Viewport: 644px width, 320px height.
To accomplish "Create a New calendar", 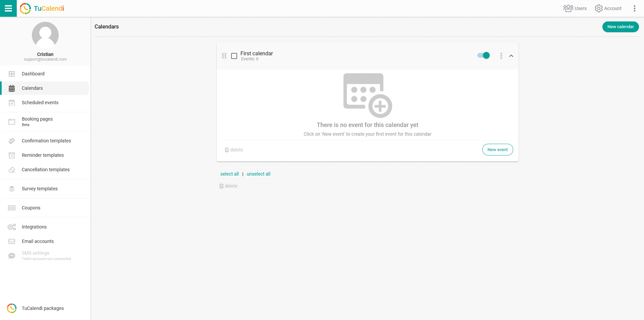I will [x=620, y=27].
